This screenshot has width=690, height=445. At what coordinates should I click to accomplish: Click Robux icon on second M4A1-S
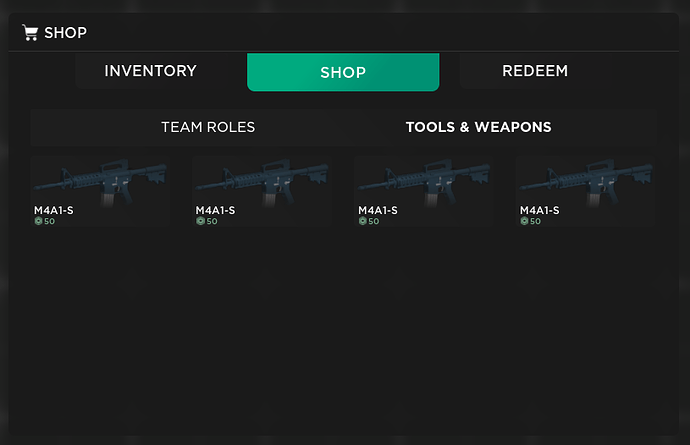[x=200, y=221]
